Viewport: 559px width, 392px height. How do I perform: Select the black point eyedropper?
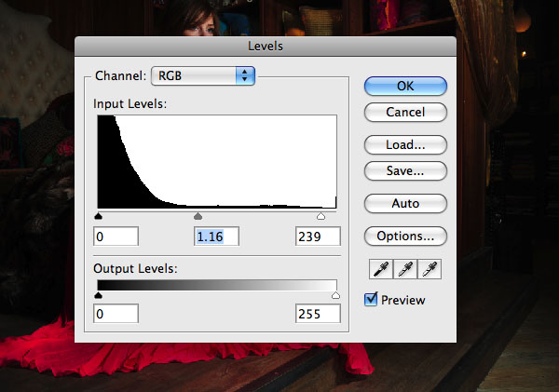381,269
